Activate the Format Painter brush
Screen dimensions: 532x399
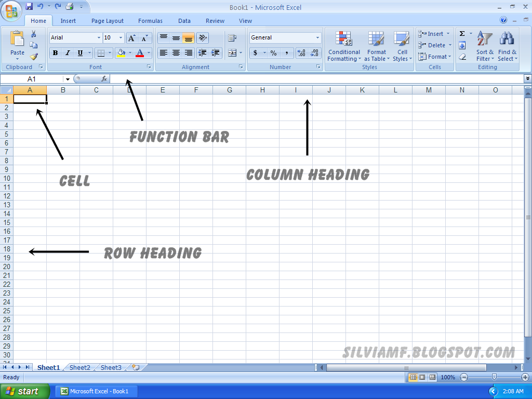coord(34,57)
